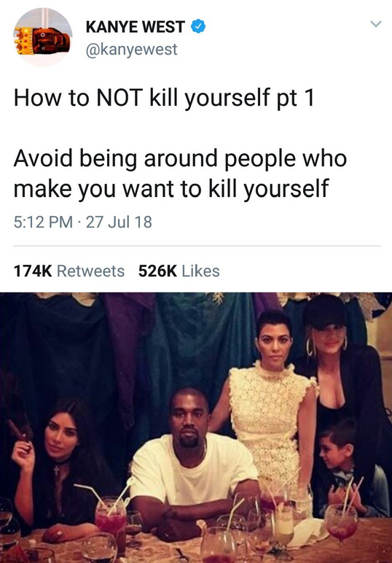This screenshot has width=392, height=563.
Task: View the 526K Likes list
Action: [179, 271]
